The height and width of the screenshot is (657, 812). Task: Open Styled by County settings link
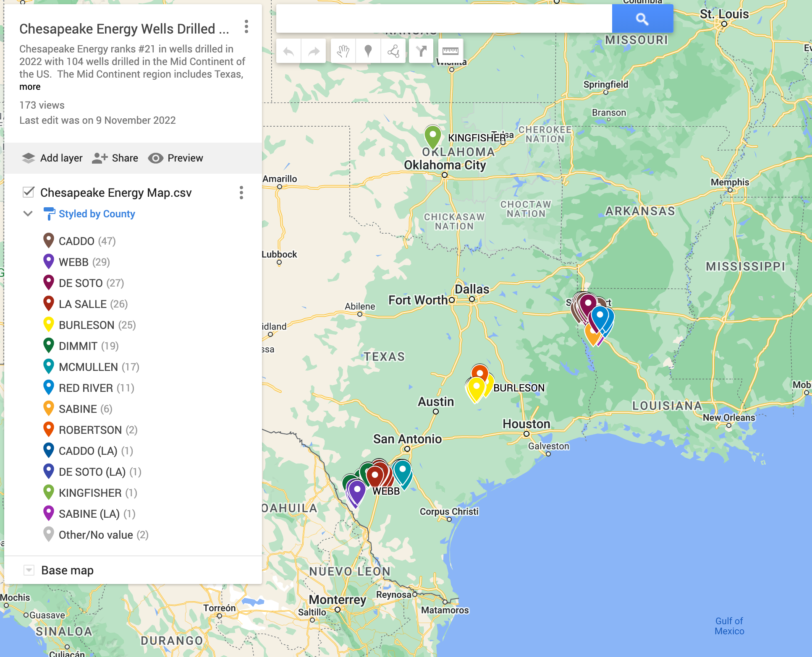click(x=96, y=214)
